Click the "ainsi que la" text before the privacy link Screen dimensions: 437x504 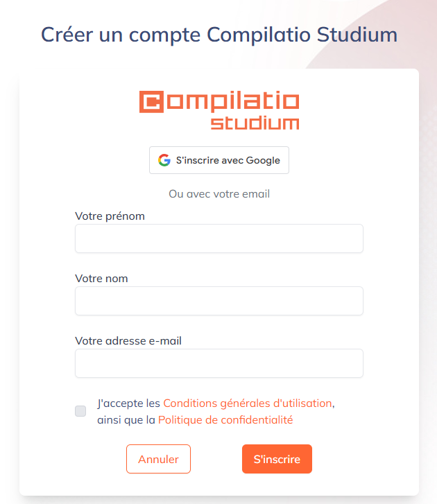[x=126, y=420]
